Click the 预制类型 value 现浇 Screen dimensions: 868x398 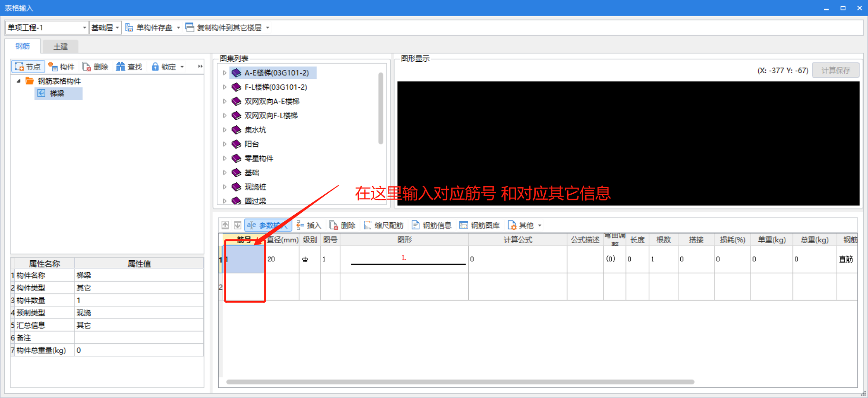139,313
